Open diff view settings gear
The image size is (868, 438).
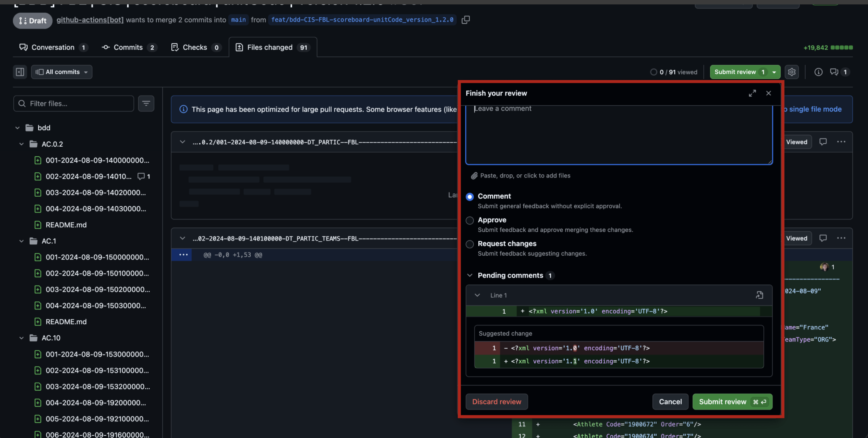pyautogui.click(x=792, y=72)
